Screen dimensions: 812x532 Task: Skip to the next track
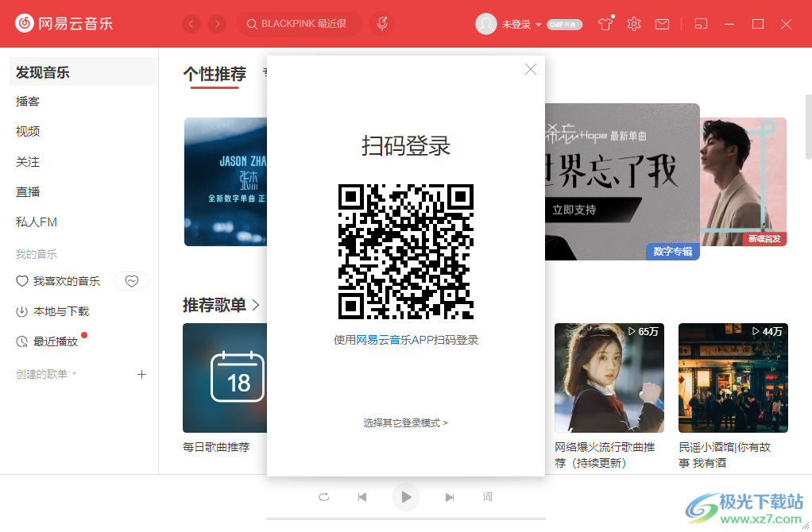(x=450, y=497)
